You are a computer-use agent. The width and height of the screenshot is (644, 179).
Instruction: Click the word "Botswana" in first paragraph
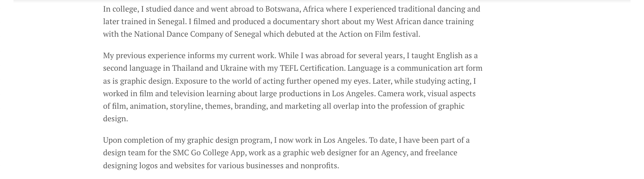[282, 9]
